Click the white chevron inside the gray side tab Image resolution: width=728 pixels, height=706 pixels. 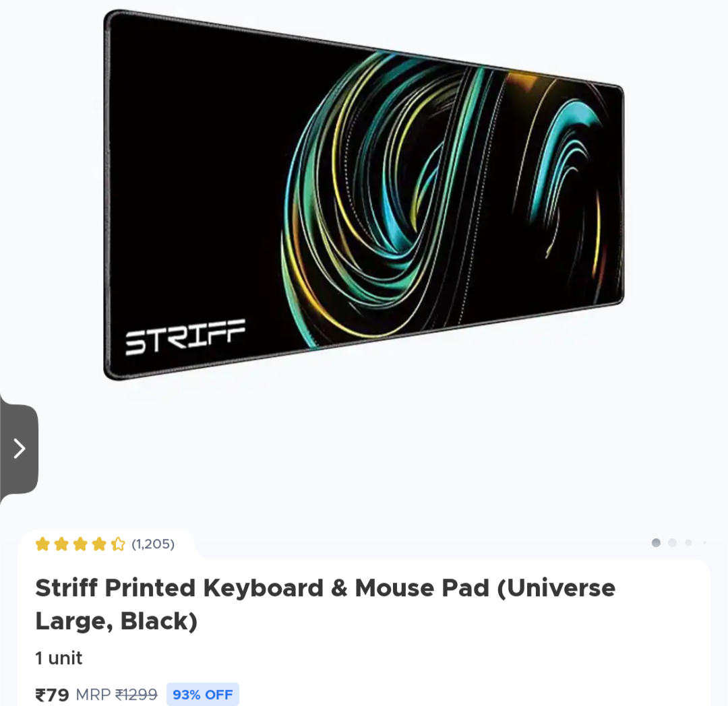click(19, 449)
